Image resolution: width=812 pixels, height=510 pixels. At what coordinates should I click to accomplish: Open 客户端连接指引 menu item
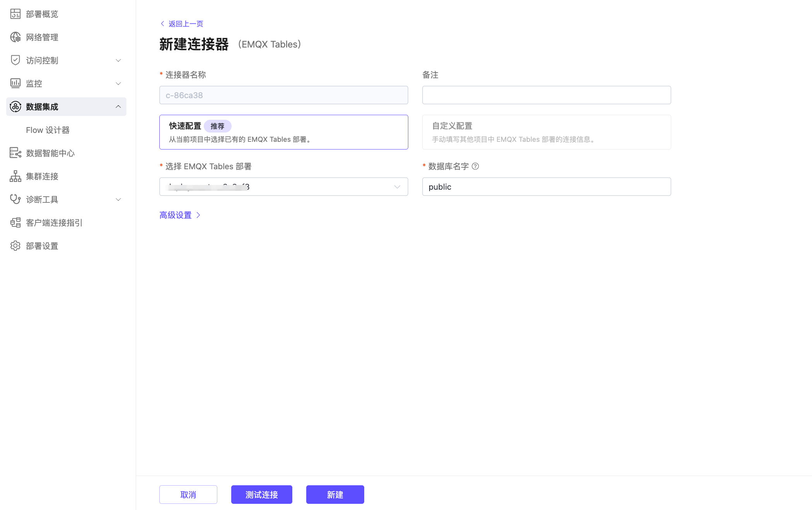pos(66,223)
